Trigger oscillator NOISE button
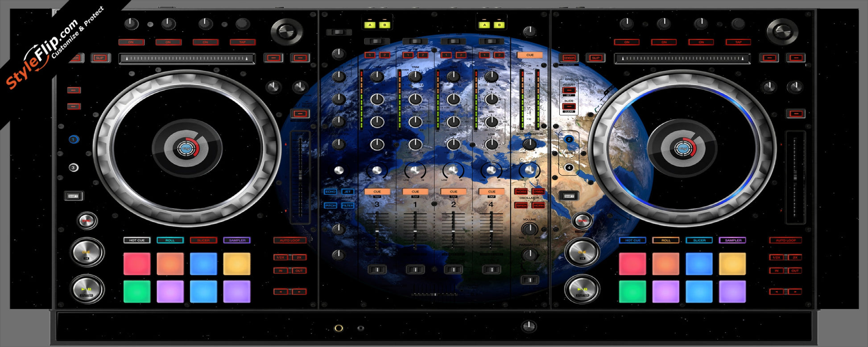 click(x=521, y=192)
